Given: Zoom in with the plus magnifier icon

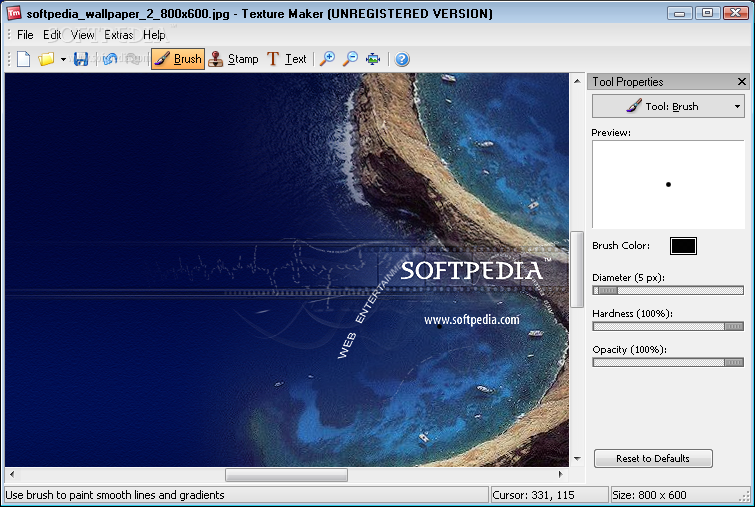Looking at the screenshot, I should click(x=327, y=59).
